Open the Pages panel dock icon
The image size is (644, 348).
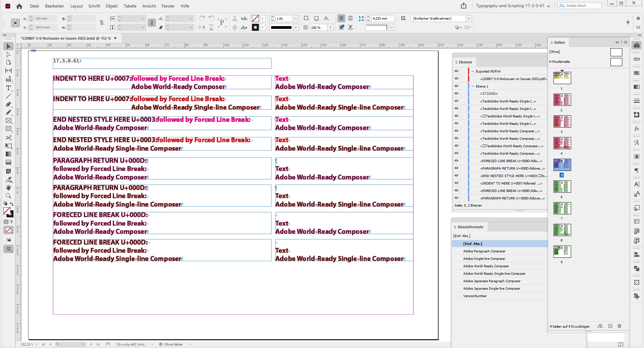coord(637,45)
